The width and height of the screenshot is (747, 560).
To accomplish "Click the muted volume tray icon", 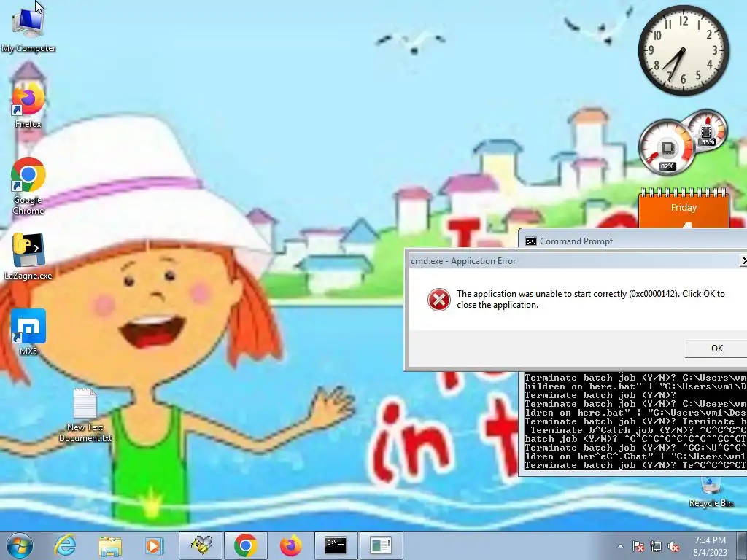I will pos(673,546).
